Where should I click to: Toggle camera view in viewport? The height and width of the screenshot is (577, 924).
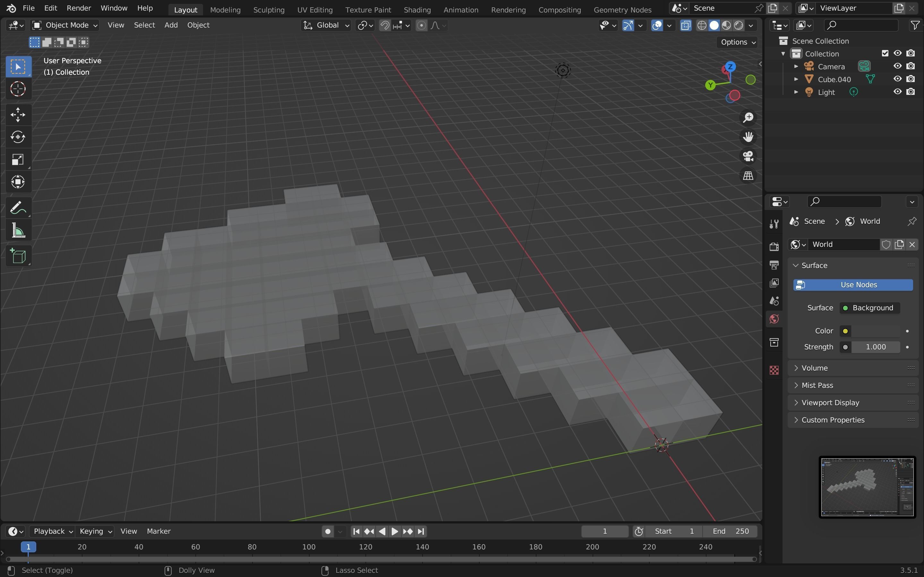click(748, 156)
